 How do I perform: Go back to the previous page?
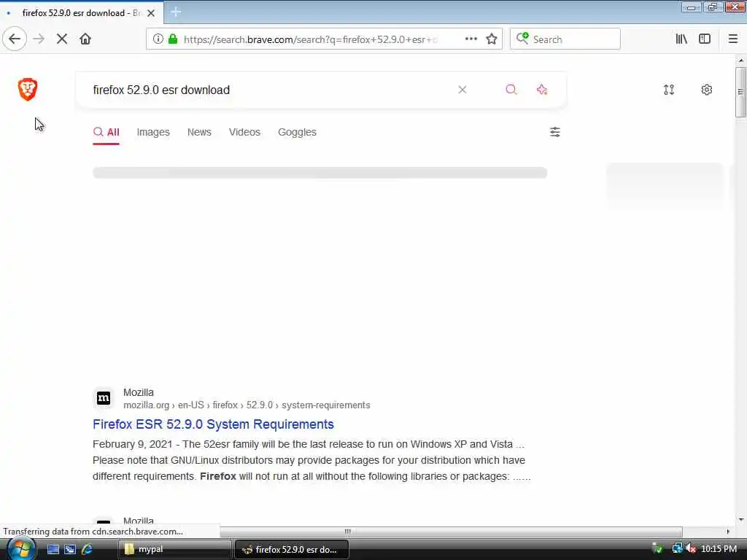coord(15,39)
